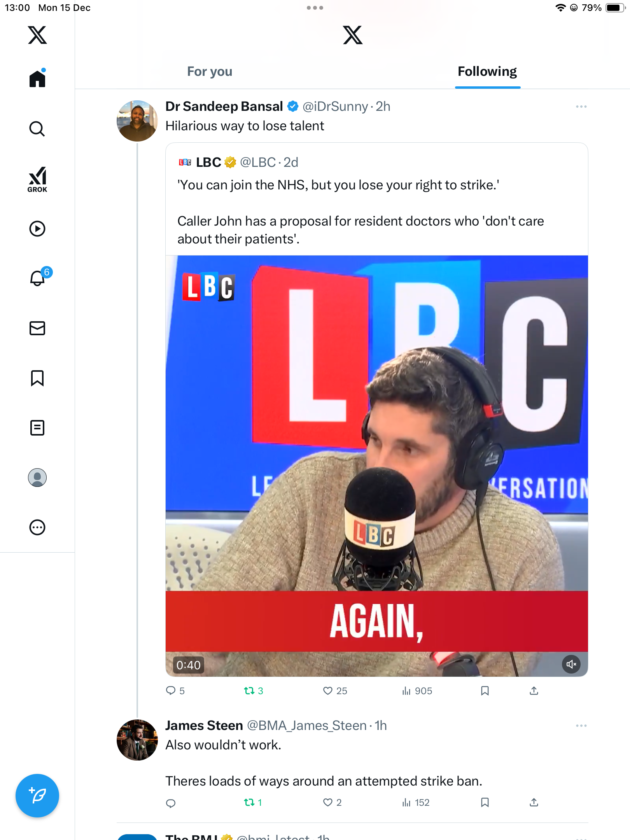Open Messages envelope in sidebar
Screen dimensions: 630x840
pos(37,328)
